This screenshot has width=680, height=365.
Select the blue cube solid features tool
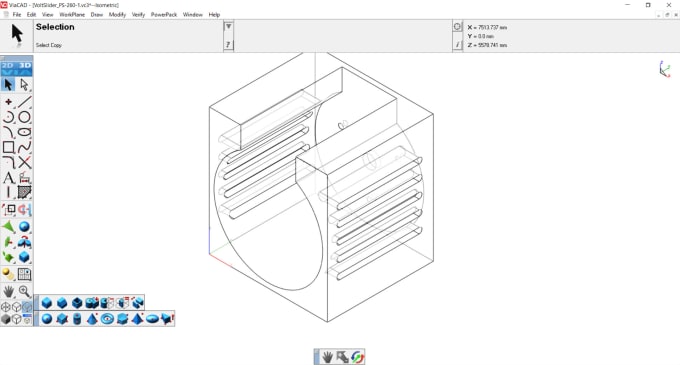(x=24, y=257)
